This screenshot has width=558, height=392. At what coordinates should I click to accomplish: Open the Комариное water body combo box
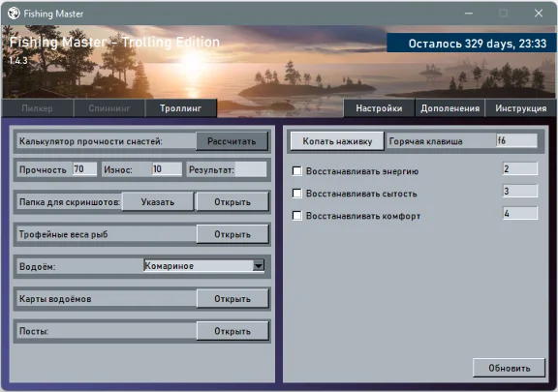point(203,266)
